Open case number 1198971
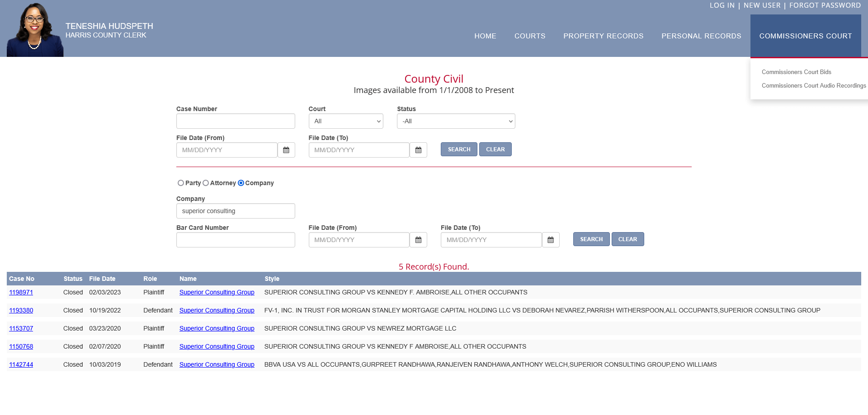The image size is (868, 415). click(21, 292)
